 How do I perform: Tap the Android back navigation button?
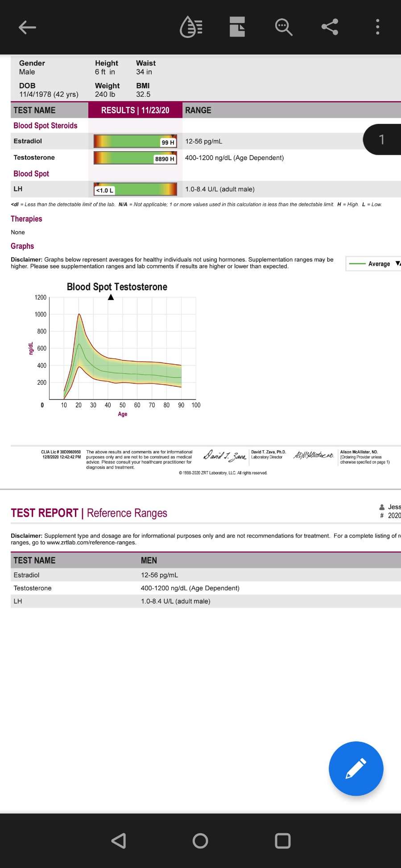[119, 841]
